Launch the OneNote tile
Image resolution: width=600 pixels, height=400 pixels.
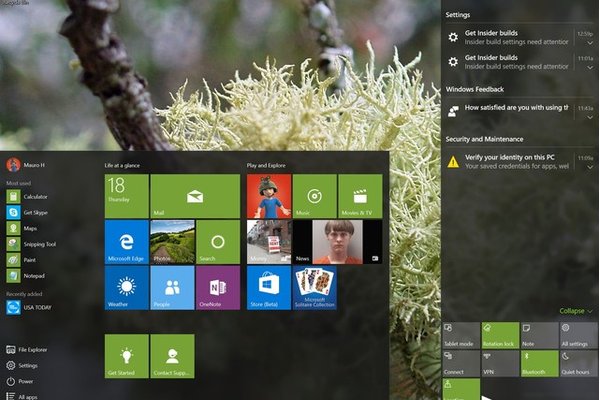[218, 288]
